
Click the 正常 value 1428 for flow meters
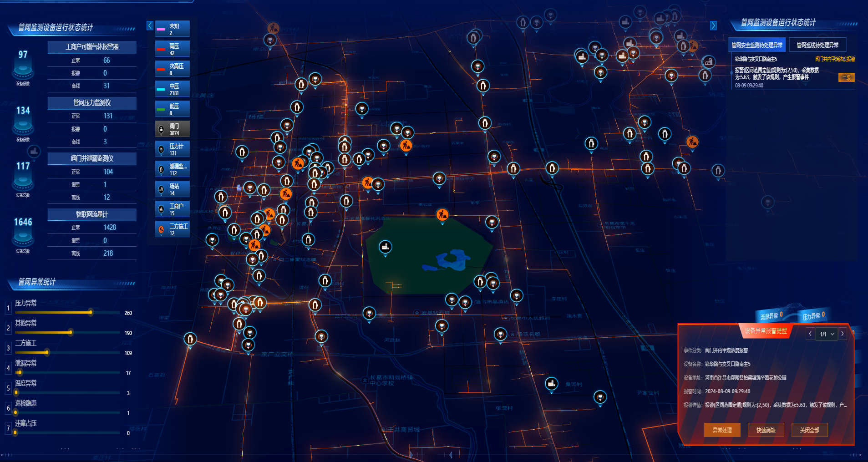110,228
